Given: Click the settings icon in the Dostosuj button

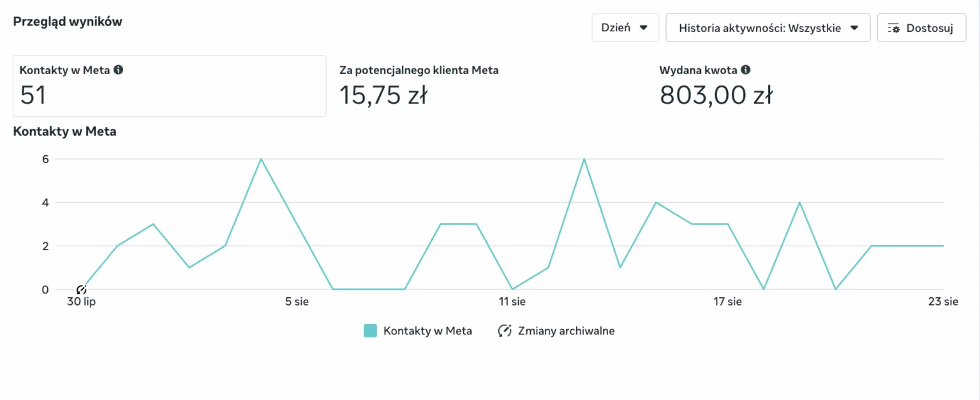Looking at the screenshot, I should point(893,28).
